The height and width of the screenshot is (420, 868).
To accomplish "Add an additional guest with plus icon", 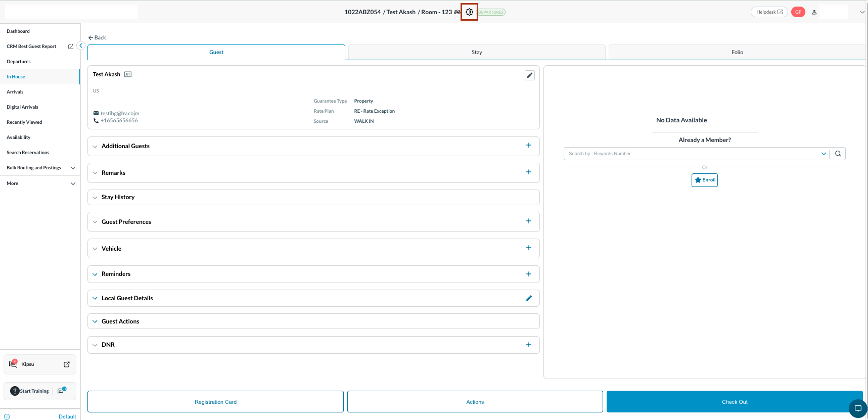I will pyautogui.click(x=528, y=146).
